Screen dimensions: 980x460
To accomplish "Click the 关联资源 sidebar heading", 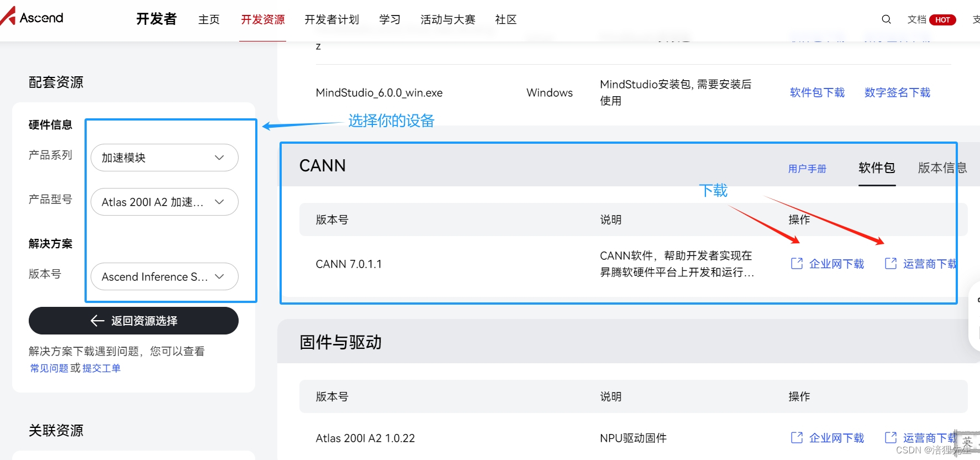I will pyautogui.click(x=56, y=431).
